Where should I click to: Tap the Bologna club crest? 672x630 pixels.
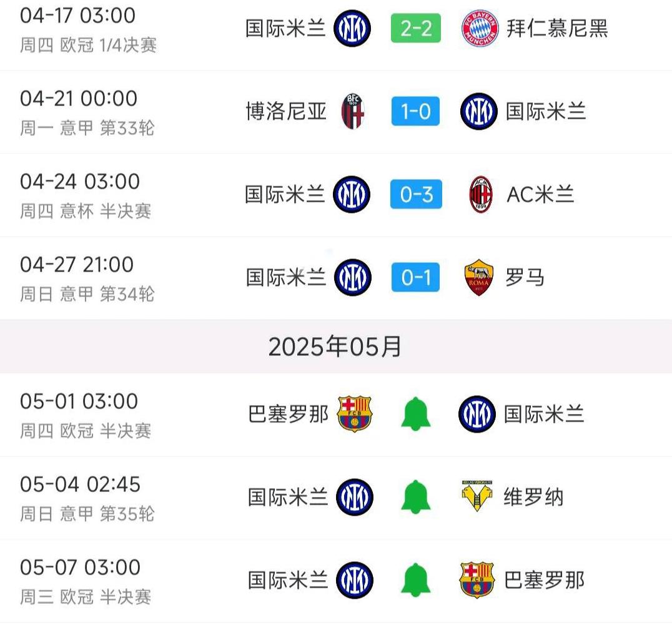coord(353,111)
